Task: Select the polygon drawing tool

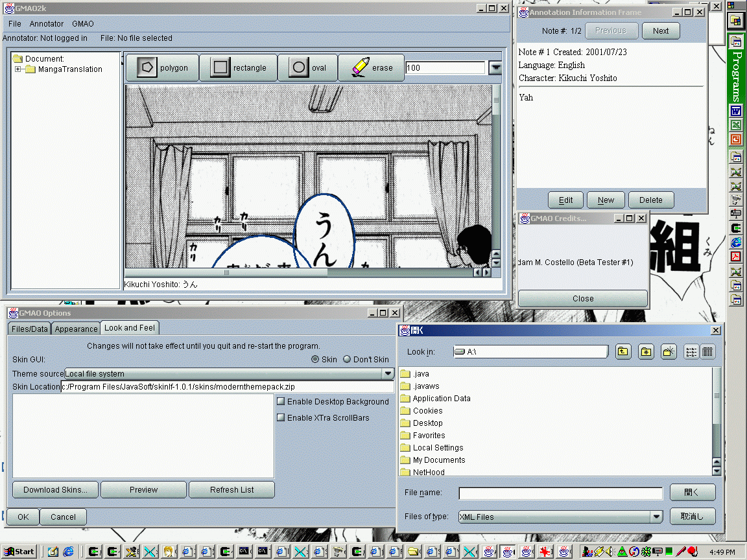Action: point(163,67)
